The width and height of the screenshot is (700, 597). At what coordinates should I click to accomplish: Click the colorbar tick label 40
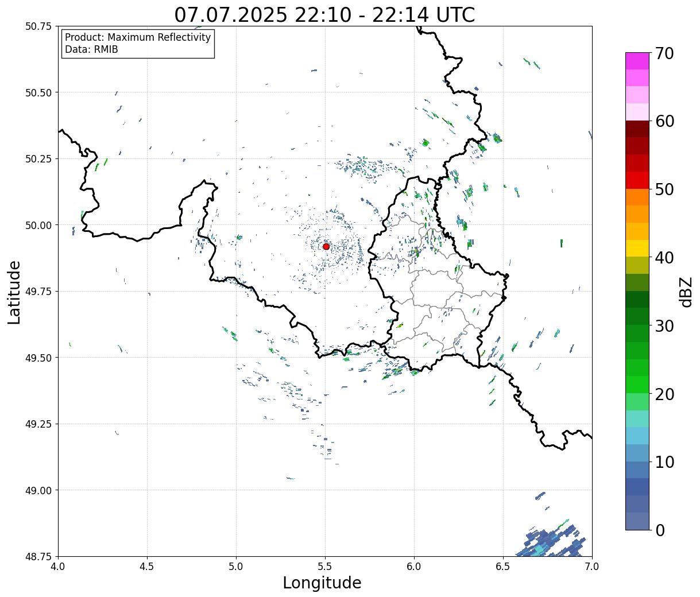click(664, 257)
